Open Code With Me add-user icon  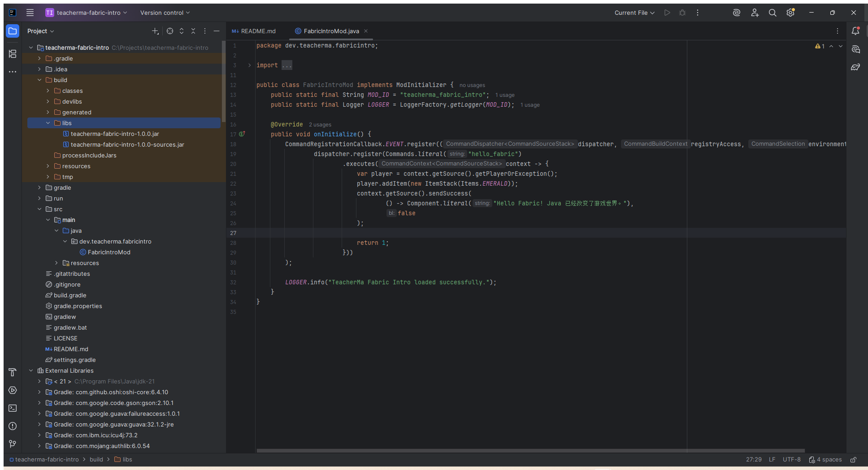click(x=755, y=13)
